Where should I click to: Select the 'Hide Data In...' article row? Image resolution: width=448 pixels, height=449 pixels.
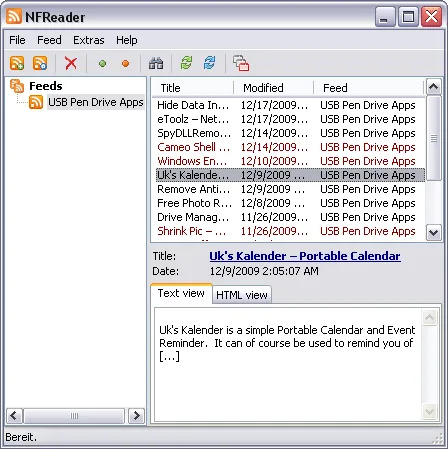291,105
